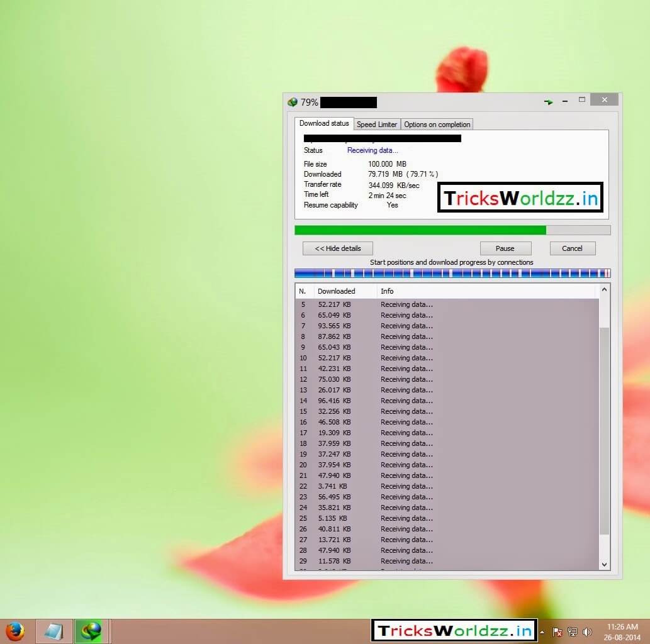Click the green download progress bar
This screenshot has height=644, width=650.
point(452,230)
